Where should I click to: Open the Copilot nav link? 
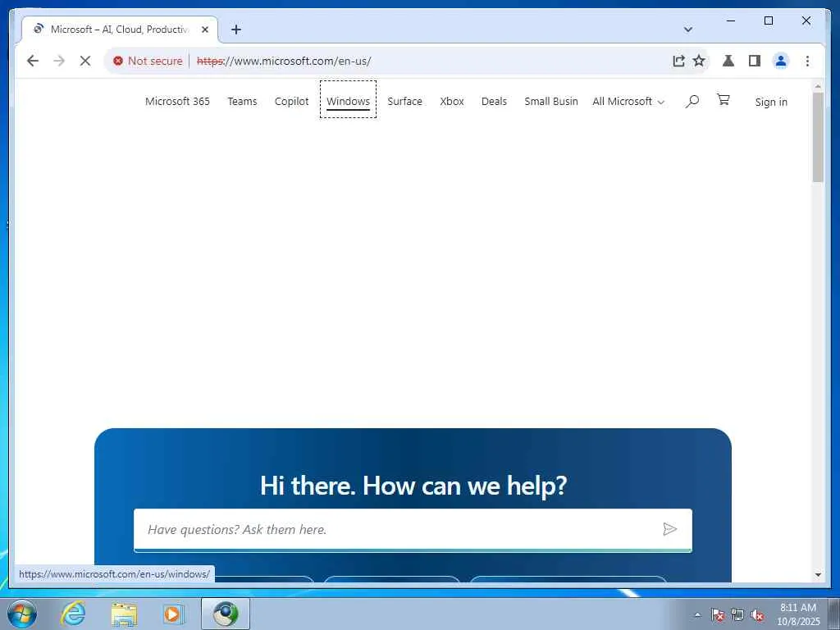coord(291,101)
